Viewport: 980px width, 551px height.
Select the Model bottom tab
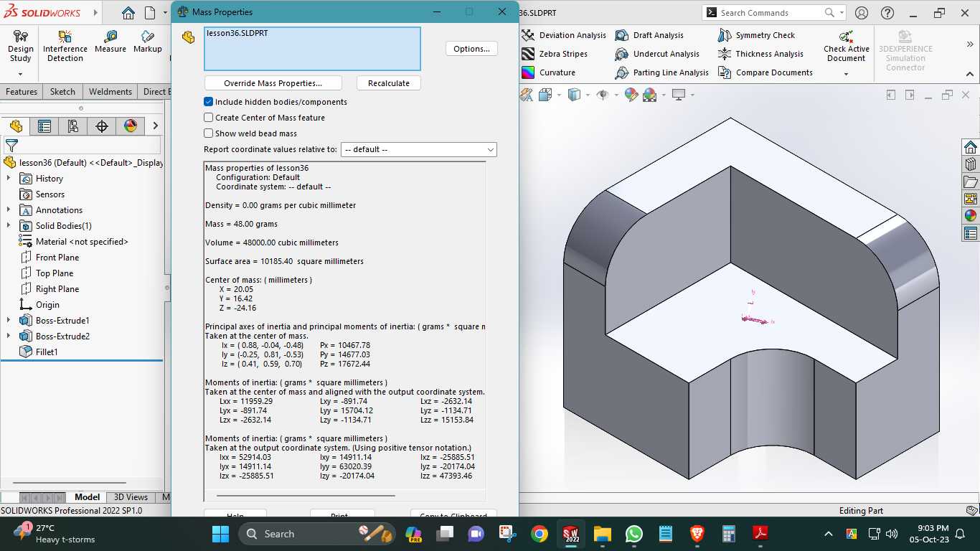click(x=88, y=497)
